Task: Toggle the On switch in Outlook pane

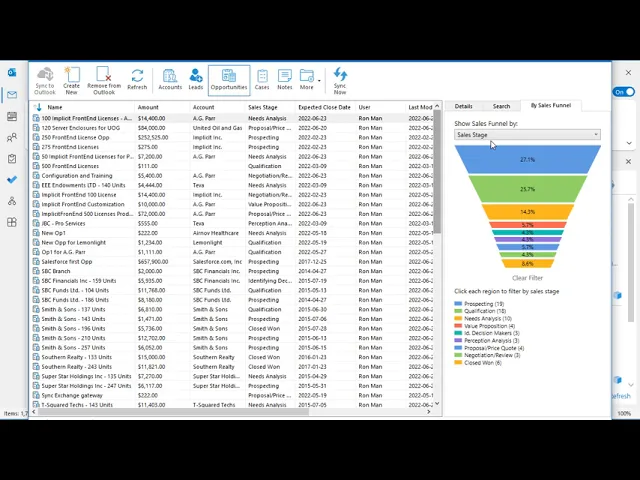Action: tap(624, 92)
